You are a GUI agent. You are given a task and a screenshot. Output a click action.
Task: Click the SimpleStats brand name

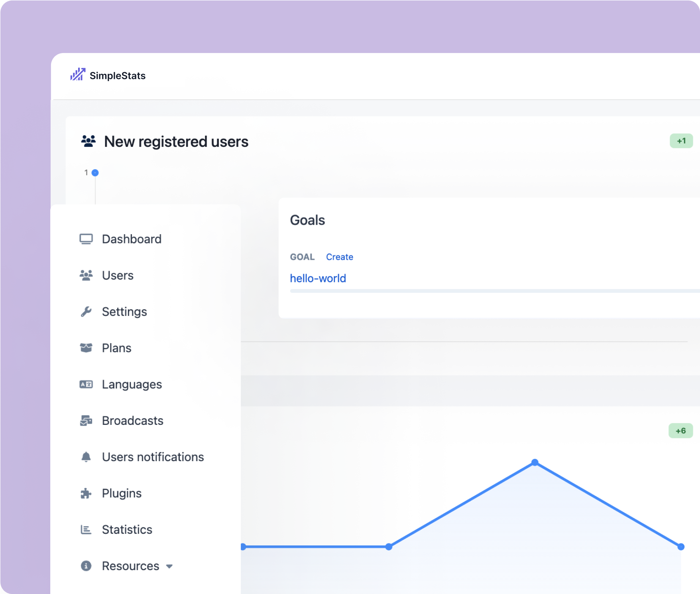pos(118,76)
